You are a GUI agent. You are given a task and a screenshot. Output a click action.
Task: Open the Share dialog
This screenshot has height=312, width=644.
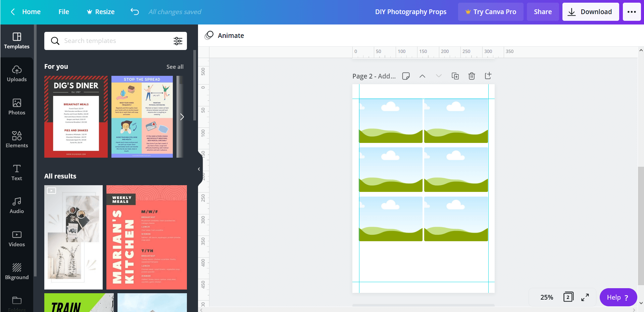pyautogui.click(x=542, y=11)
